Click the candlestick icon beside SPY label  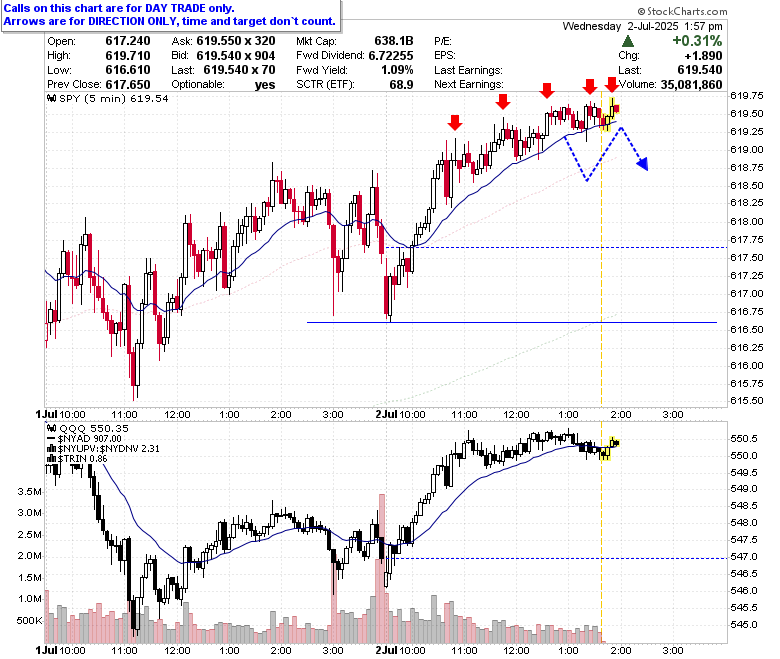click(x=51, y=98)
